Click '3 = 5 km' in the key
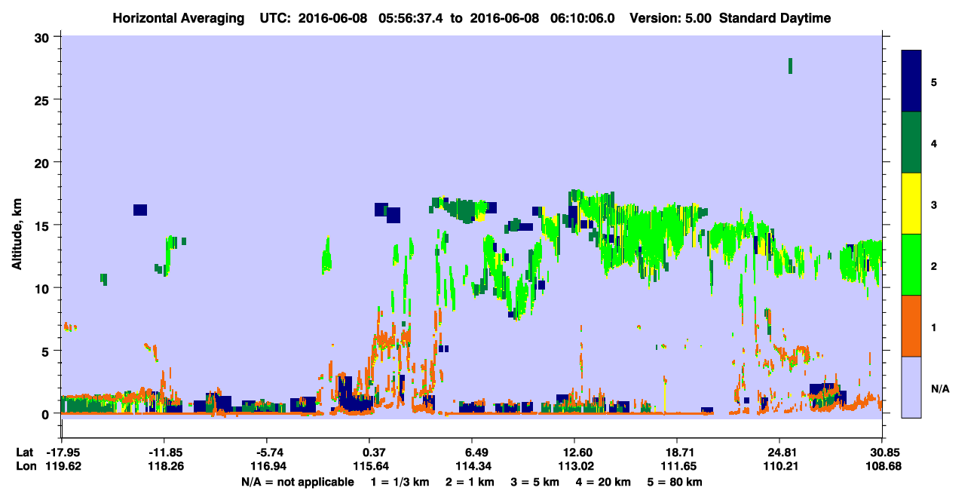This screenshot has width=980, height=503. 534,482
